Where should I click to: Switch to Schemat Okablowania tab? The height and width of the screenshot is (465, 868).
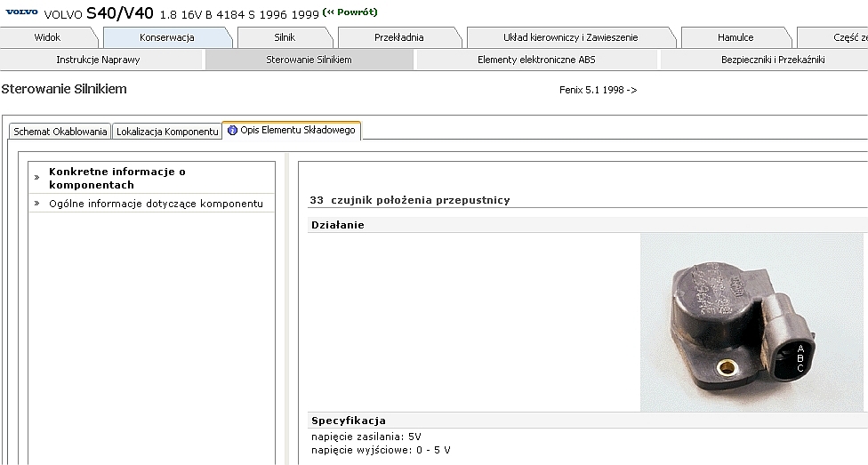click(60, 132)
